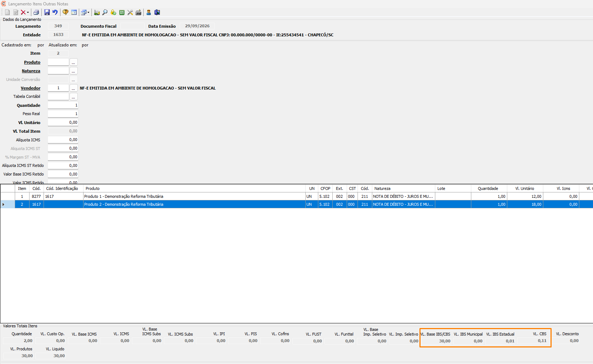Open the Produto lookup ellipsis button

[73, 62]
